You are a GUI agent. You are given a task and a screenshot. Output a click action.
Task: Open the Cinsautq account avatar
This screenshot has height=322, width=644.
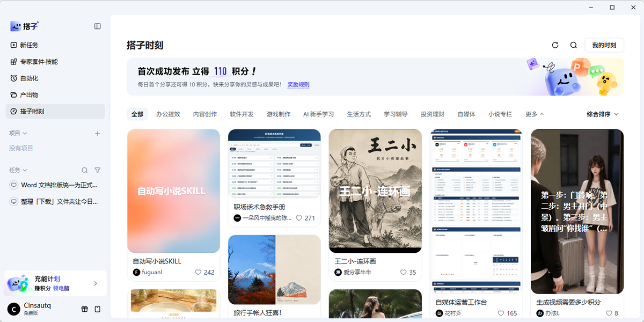click(13, 309)
